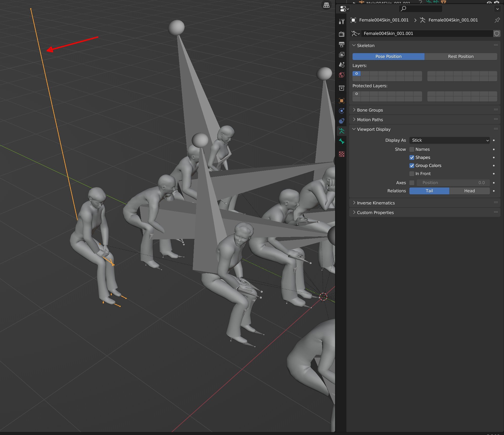Viewport: 504px width, 435px height.
Task: Click the armature icon in the breadcrumb
Action: (x=423, y=20)
